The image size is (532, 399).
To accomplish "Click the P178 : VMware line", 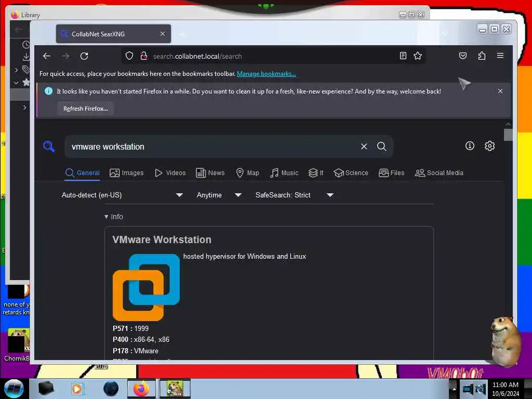I will [136, 351].
